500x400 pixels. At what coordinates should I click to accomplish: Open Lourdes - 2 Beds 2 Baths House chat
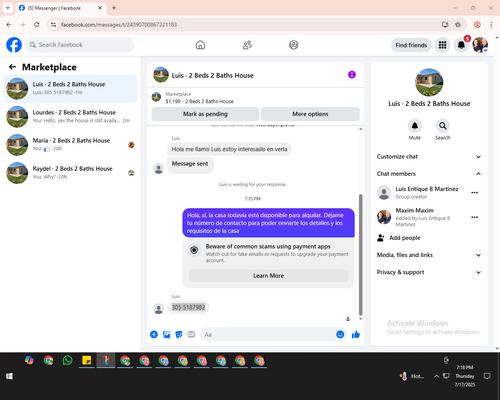[x=70, y=117]
